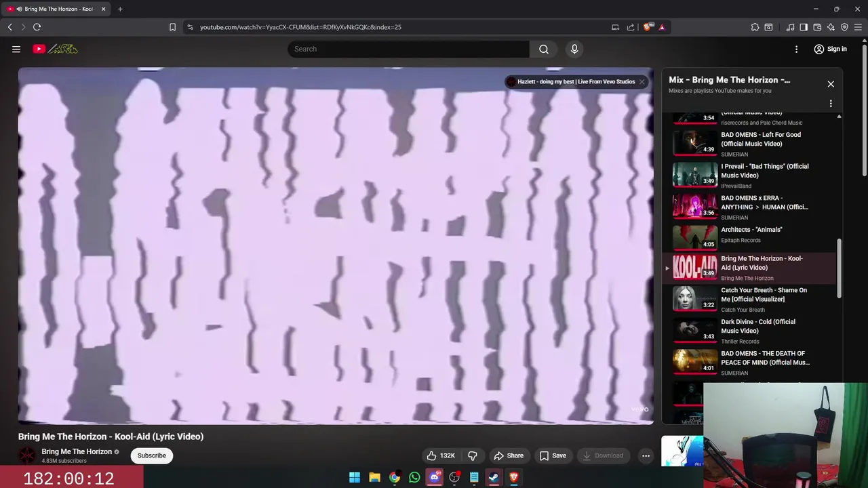Click the I Prevail Bad Things thumbnail
This screenshot has width=868, height=488.
coord(694,174)
